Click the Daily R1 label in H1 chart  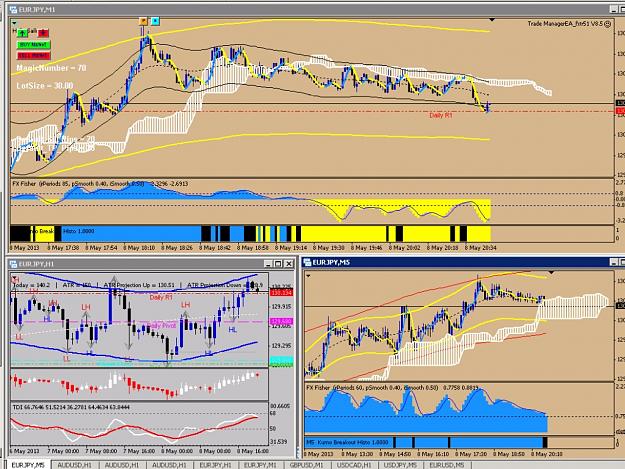(161, 297)
